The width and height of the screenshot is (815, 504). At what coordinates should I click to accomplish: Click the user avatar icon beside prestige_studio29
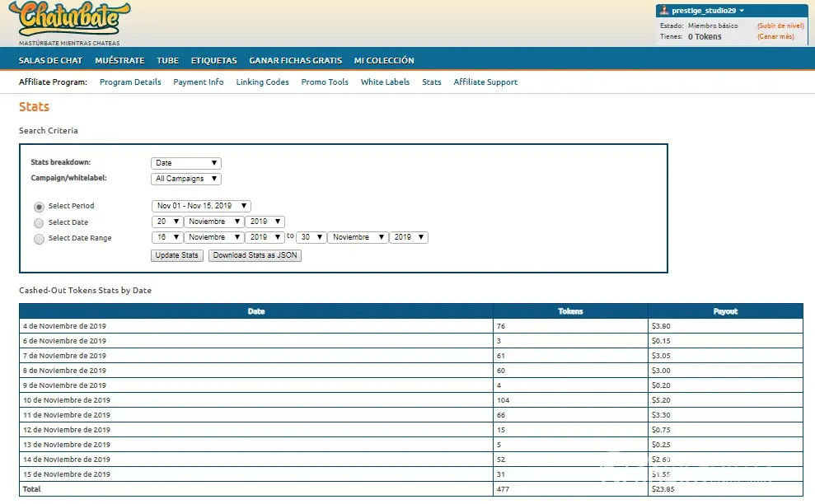coord(664,11)
